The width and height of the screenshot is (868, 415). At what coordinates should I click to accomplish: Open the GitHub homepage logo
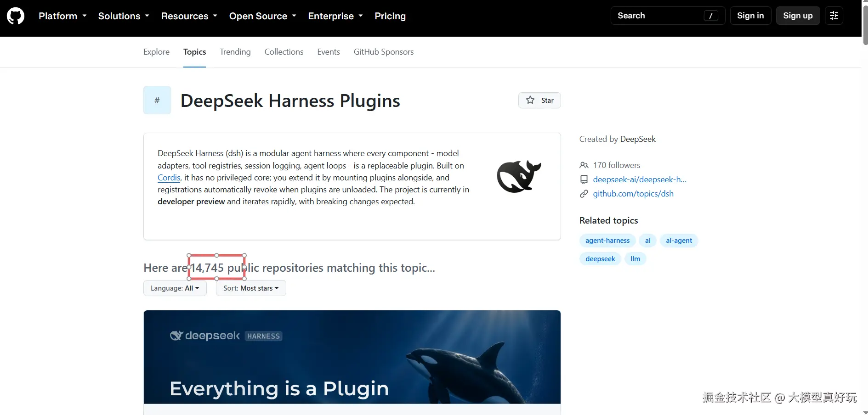(16, 16)
